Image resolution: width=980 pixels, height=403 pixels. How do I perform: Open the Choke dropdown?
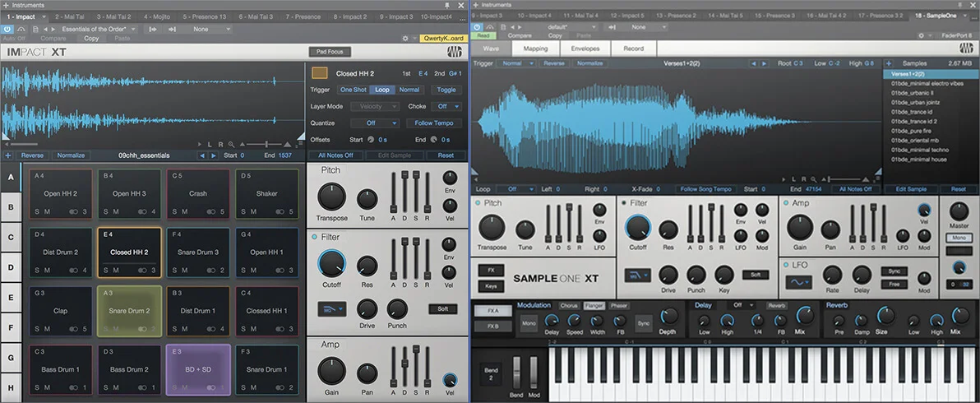coord(447,107)
